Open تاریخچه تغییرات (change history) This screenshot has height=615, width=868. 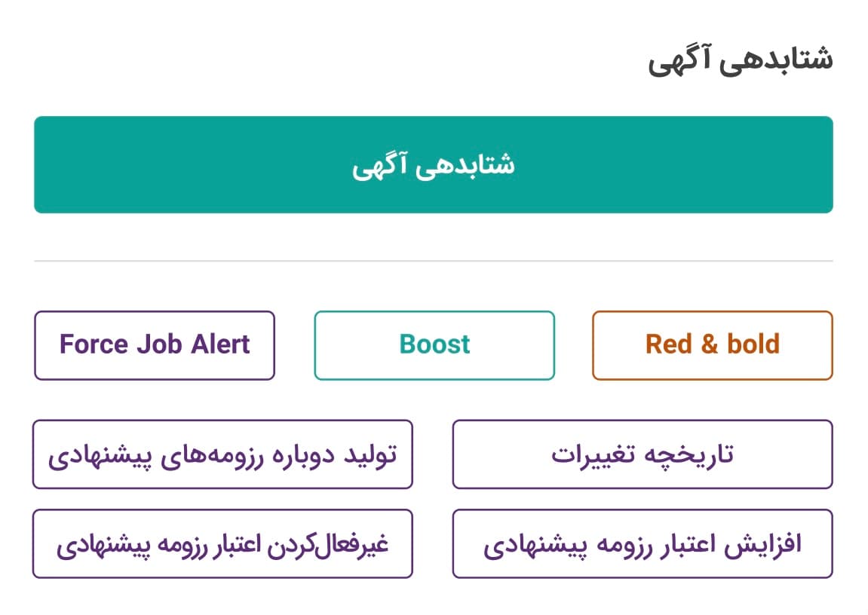click(x=643, y=454)
